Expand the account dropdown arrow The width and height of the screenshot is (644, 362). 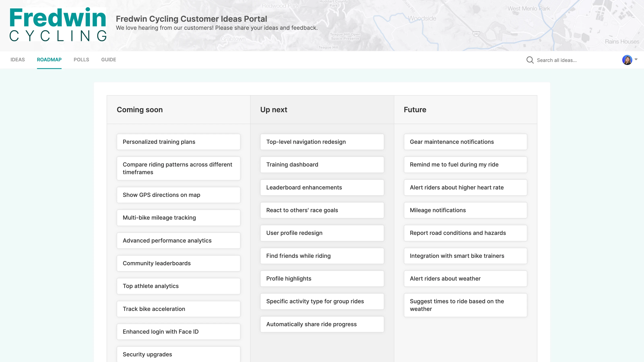click(636, 59)
